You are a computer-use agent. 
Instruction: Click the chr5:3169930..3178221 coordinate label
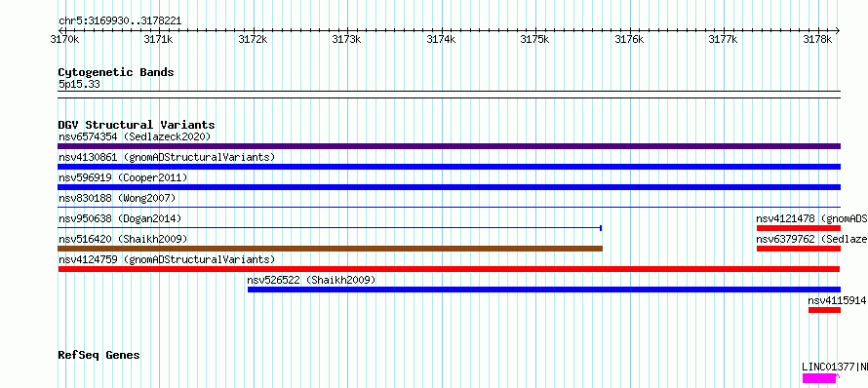[x=120, y=21]
